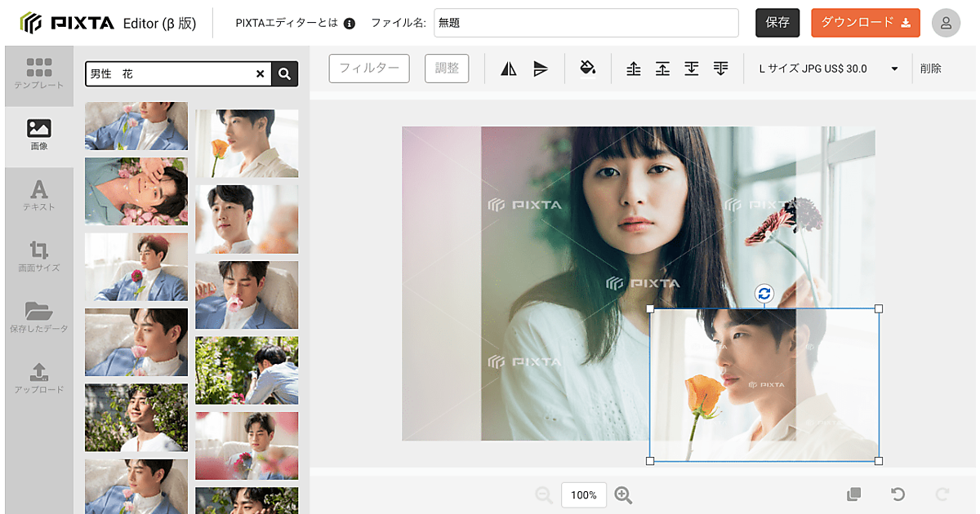Flip the image vertically
This screenshot has width=980, height=514.
(540, 69)
